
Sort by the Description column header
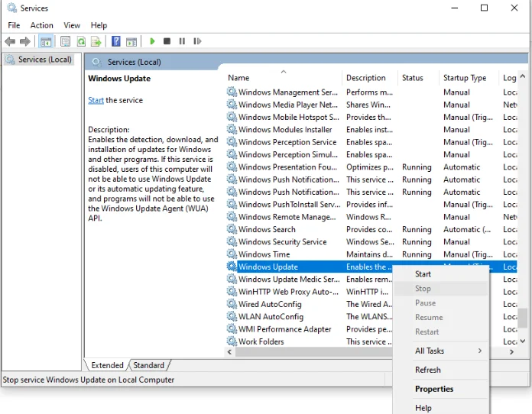pos(370,78)
